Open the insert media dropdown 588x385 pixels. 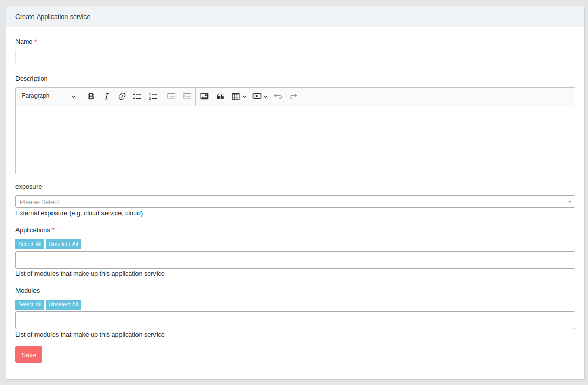(x=260, y=96)
